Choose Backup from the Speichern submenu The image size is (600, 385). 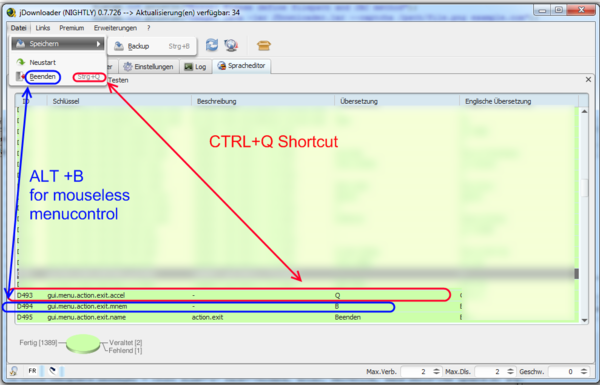coord(152,46)
